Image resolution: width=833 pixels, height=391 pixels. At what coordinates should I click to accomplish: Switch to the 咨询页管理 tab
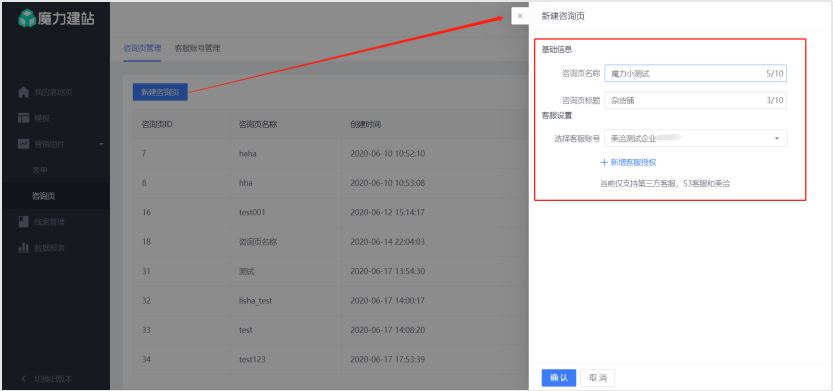(142, 48)
